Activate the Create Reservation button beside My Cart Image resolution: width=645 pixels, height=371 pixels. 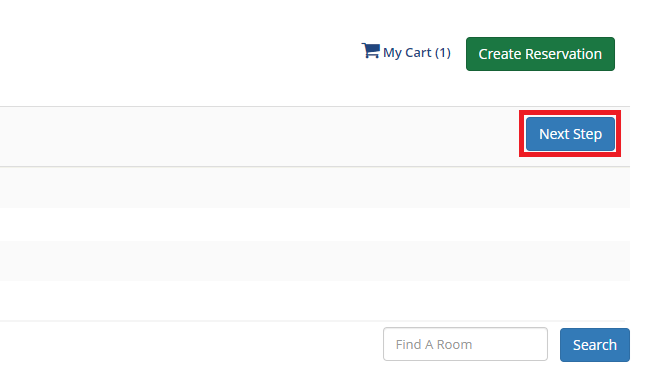point(540,54)
